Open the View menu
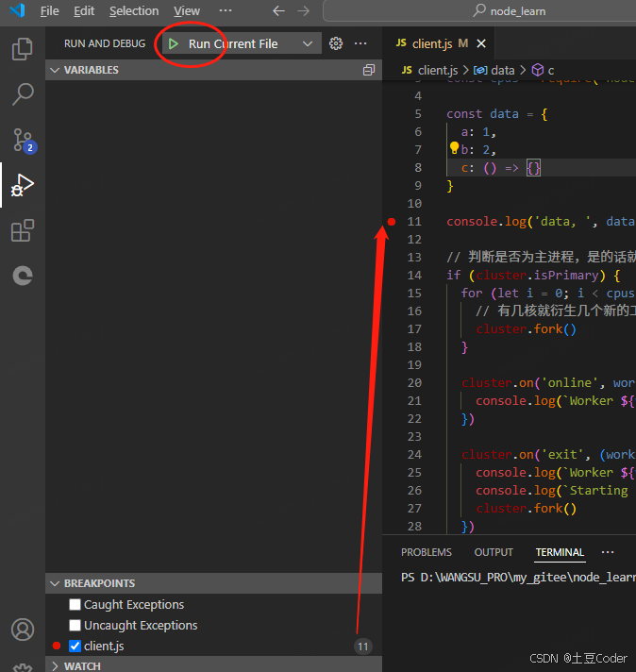This screenshot has width=636, height=672. (187, 11)
